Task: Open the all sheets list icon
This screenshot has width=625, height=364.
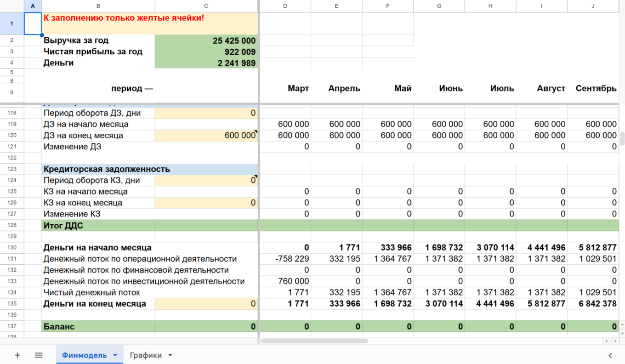Action: (x=39, y=355)
